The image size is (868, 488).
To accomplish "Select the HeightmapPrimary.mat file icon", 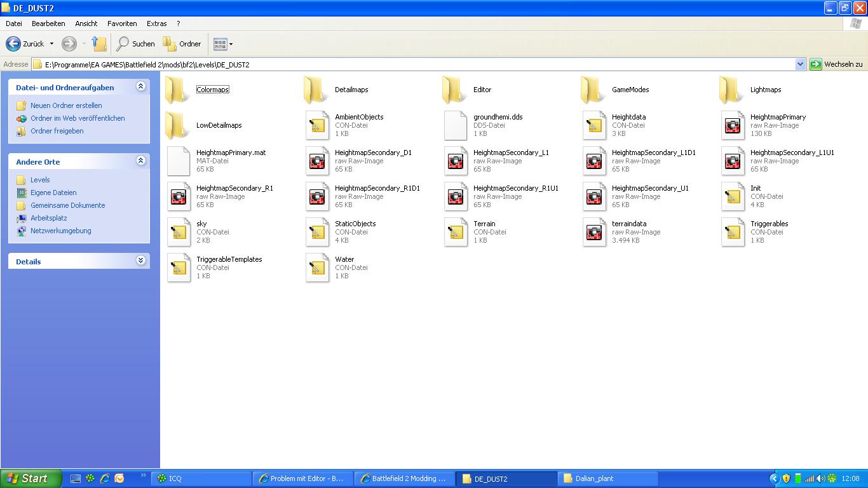I will (x=179, y=161).
